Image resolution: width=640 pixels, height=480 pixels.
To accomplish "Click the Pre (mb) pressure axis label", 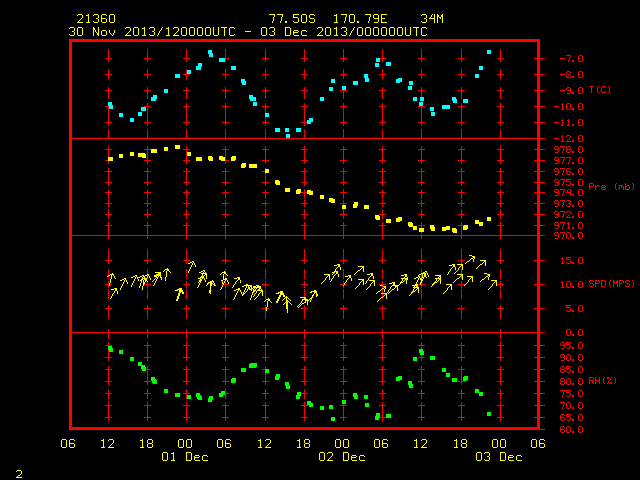I will 611,187.
